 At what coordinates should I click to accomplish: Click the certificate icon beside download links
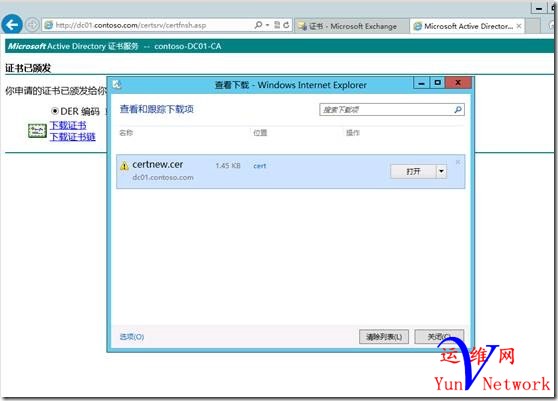pos(37,131)
